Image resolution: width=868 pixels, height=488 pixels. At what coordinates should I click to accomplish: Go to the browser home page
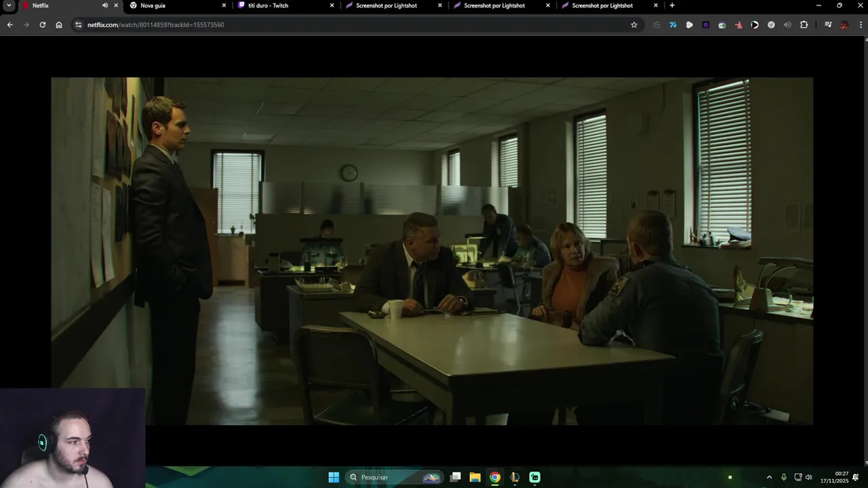(x=59, y=24)
